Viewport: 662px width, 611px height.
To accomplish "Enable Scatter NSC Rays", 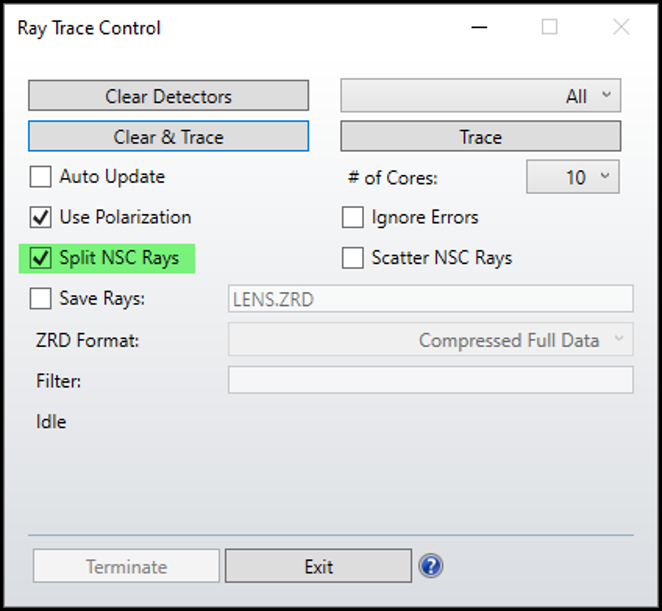I will click(x=353, y=258).
